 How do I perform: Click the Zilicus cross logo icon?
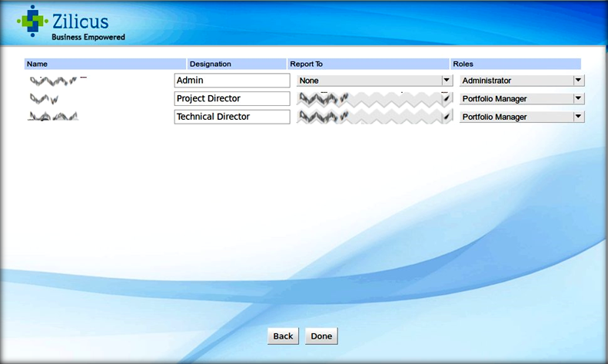pyautogui.click(x=32, y=22)
